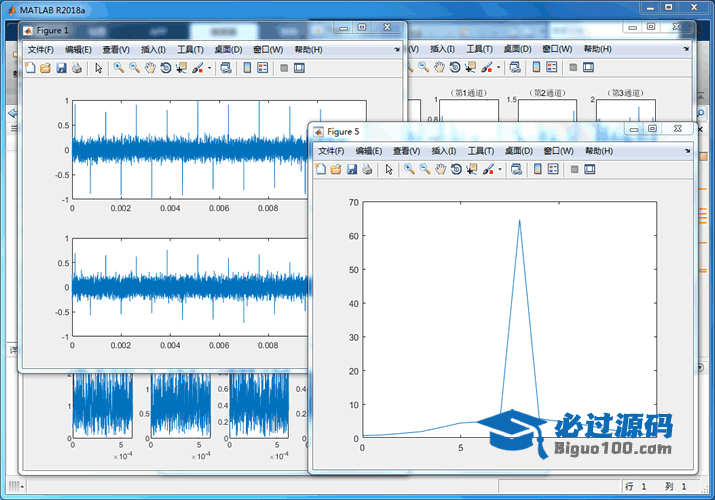Open 帮助(H) menu in Figure 5
Image resolution: width=715 pixels, height=500 pixels.
599,151
